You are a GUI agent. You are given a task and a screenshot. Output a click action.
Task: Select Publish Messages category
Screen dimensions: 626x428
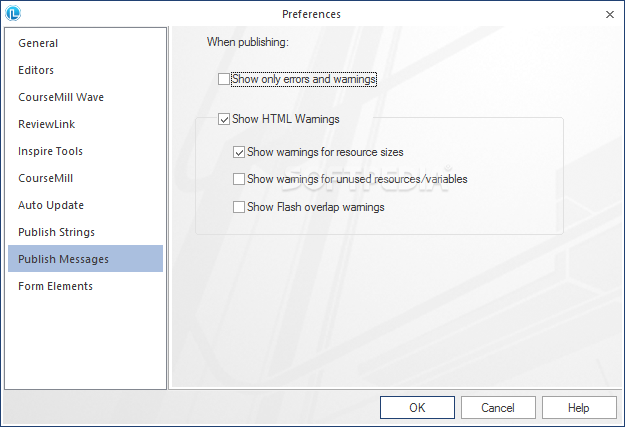click(85, 259)
